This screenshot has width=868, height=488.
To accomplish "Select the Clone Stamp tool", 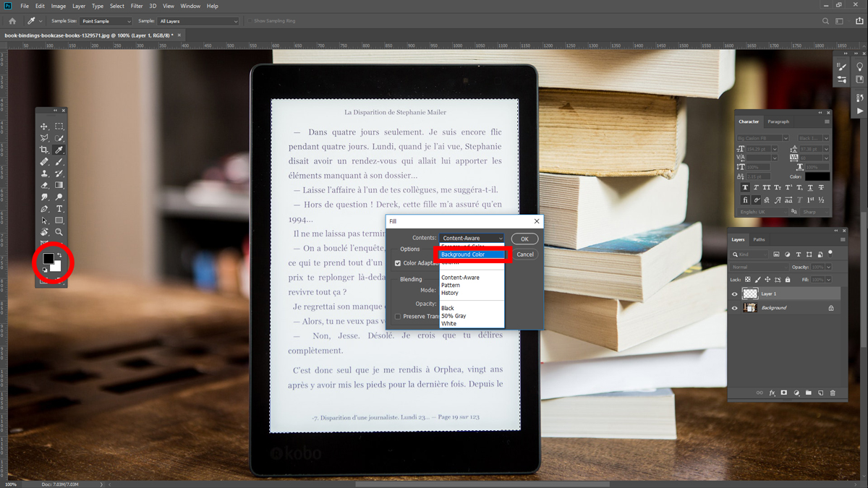I will [44, 174].
